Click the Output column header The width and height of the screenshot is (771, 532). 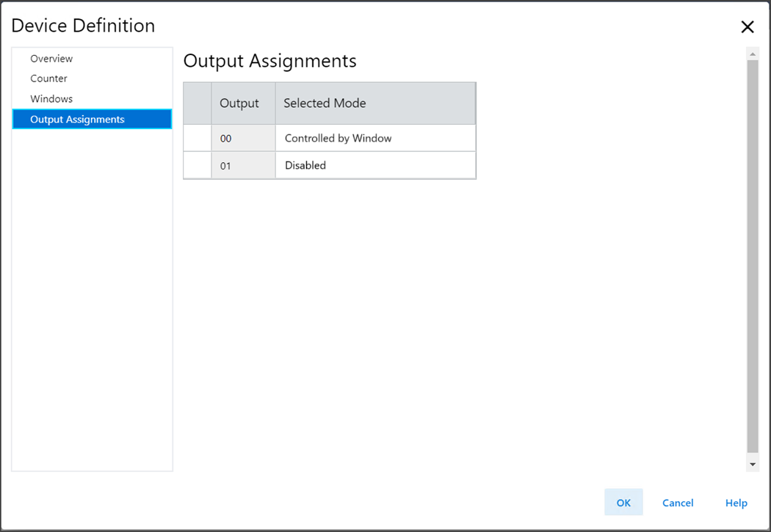(x=239, y=103)
